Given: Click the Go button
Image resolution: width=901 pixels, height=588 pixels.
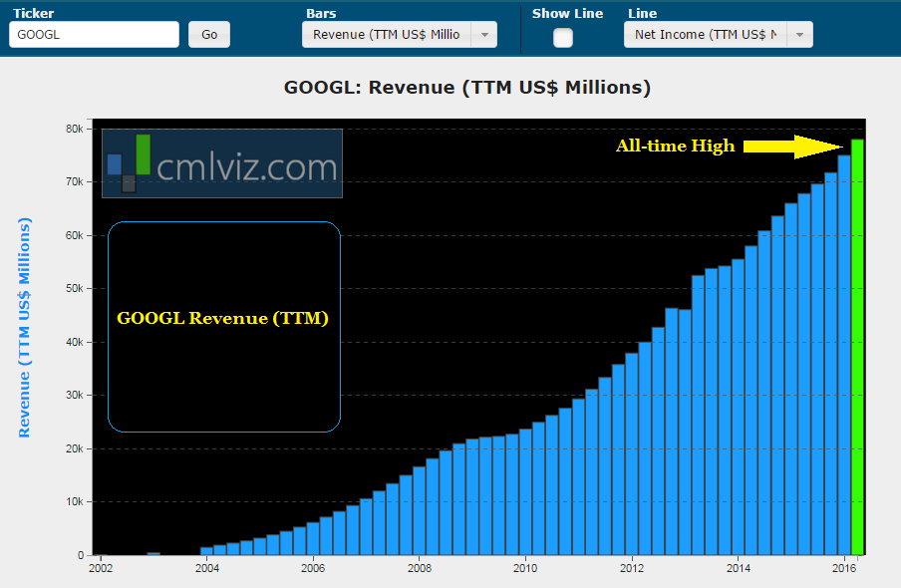Looking at the screenshot, I should pos(209,35).
